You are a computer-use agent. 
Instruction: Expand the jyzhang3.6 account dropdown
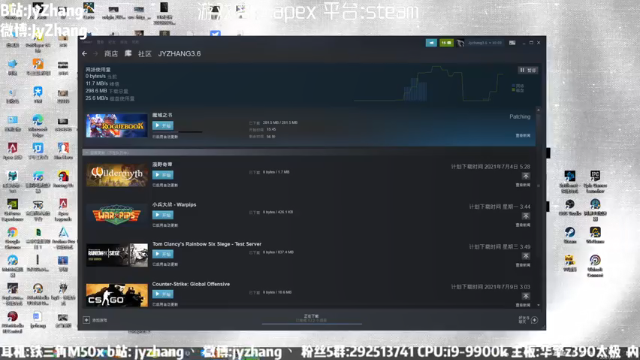tap(484, 43)
